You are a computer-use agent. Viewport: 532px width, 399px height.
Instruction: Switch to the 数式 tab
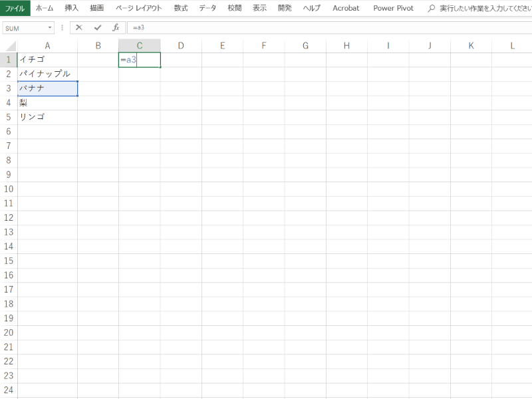pyautogui.click(x=180, y=8)
